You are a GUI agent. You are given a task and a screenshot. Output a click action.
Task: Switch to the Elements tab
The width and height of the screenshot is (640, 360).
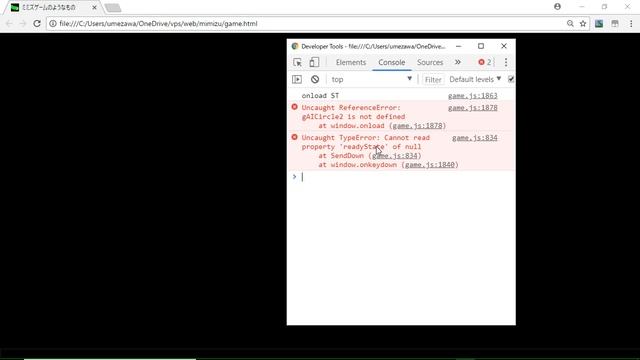coord(351,62)
